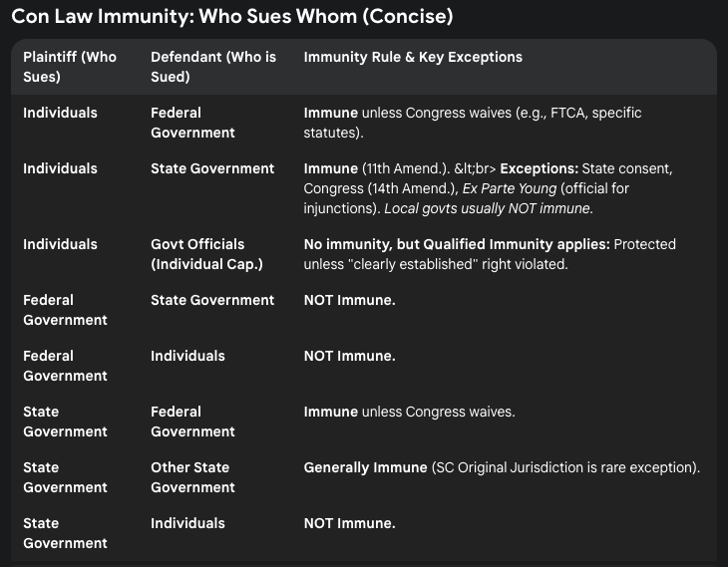This screenshot has height=567, width=728.
Task: Click the last row 'NOT Immune.' cell
Action: click(350, 523)
